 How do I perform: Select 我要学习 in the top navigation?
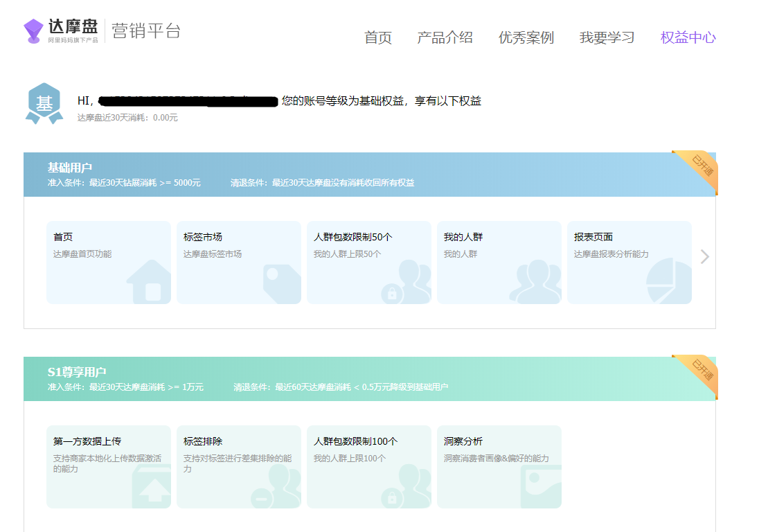[x=607, y=37]
